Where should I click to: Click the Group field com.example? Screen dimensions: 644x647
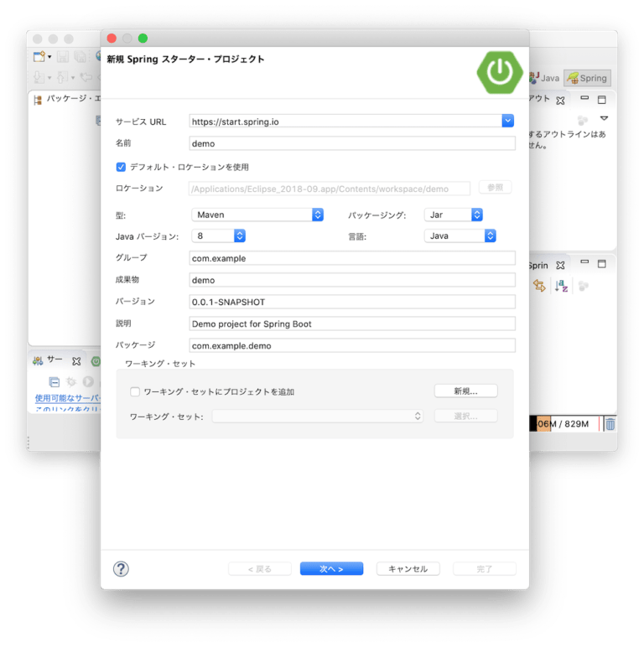tap(352, 258)
